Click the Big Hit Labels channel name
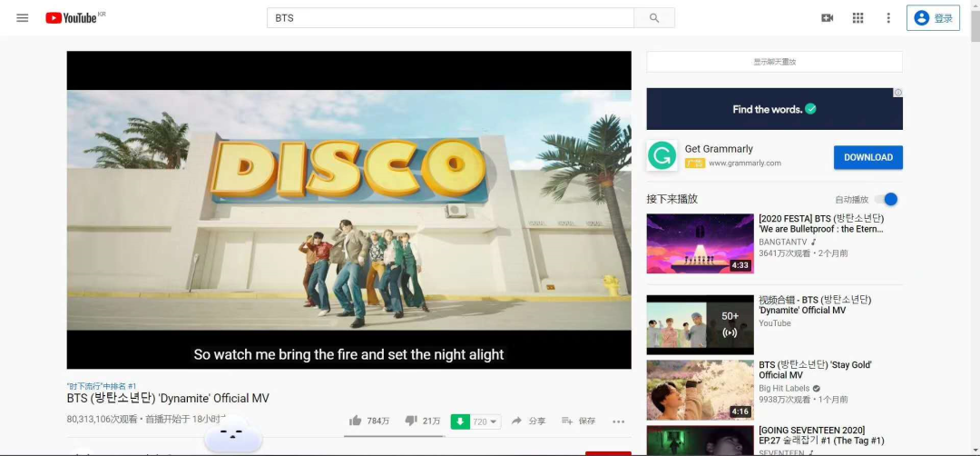This screenshot has height=456, width=980. 784,388
